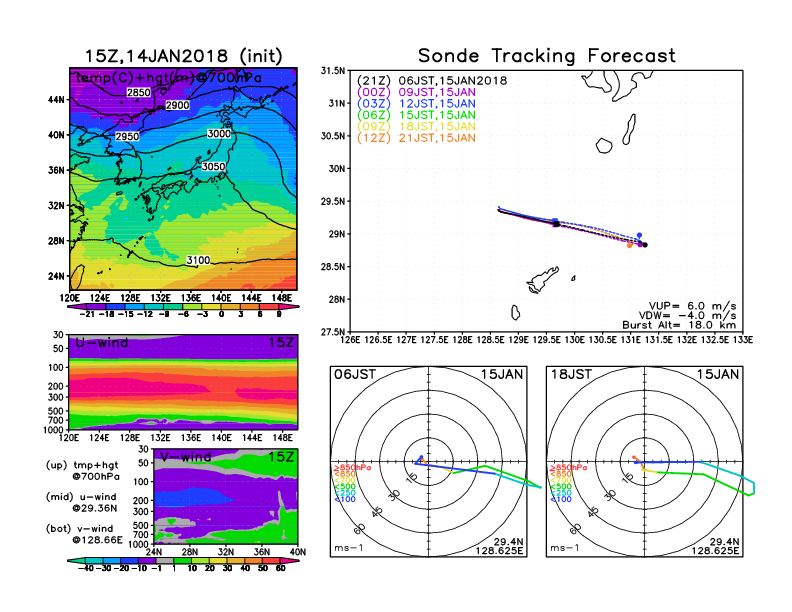Click the "VUP= 6.0 m/s" ascent rate text
792x612 pixels.
pos(692,306)
